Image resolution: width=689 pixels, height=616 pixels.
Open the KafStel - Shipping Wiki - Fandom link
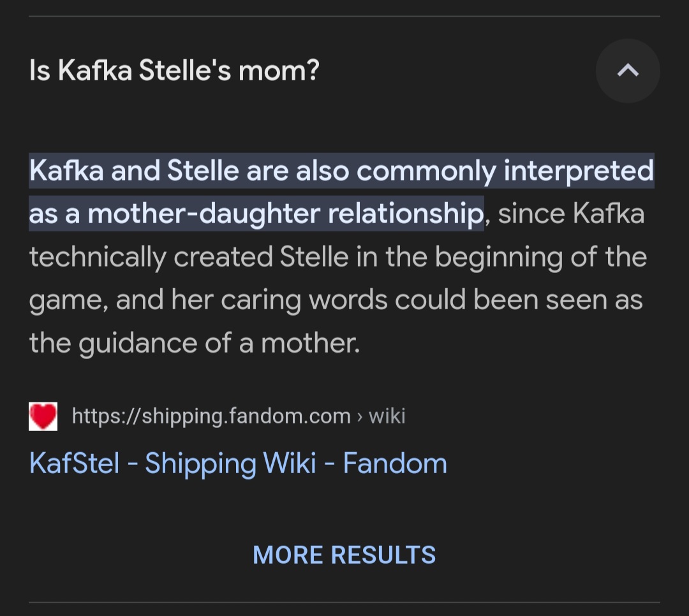pos(237,463)
